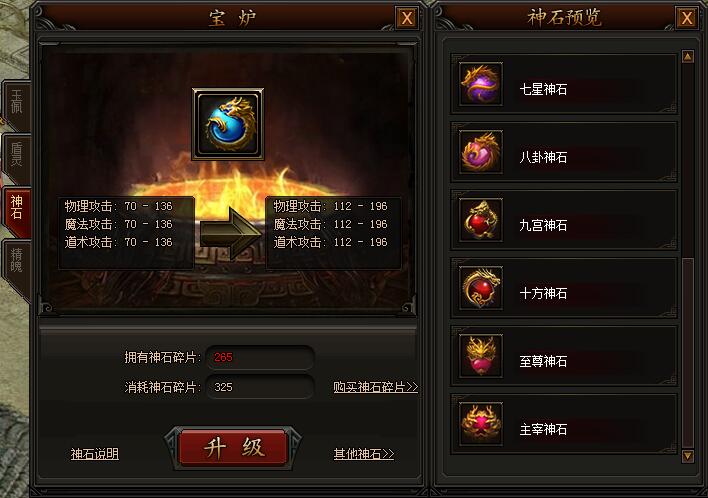Select the 主宰神石 icon
This screenshot has height=498, width=708.
(481, 424)
